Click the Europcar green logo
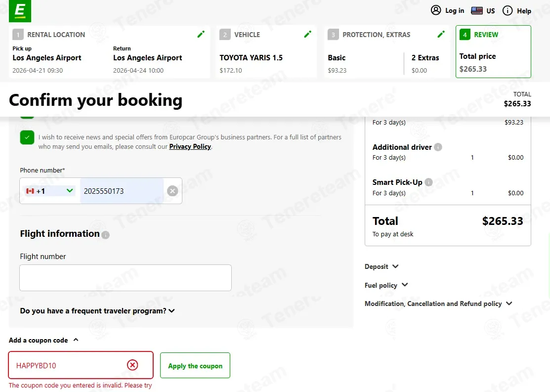 pyautogui.click(x=20, y=11)
